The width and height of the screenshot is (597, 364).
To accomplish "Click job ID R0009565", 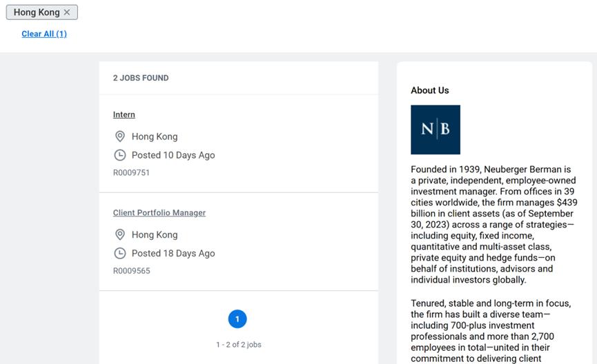I will tap(131, 270).
